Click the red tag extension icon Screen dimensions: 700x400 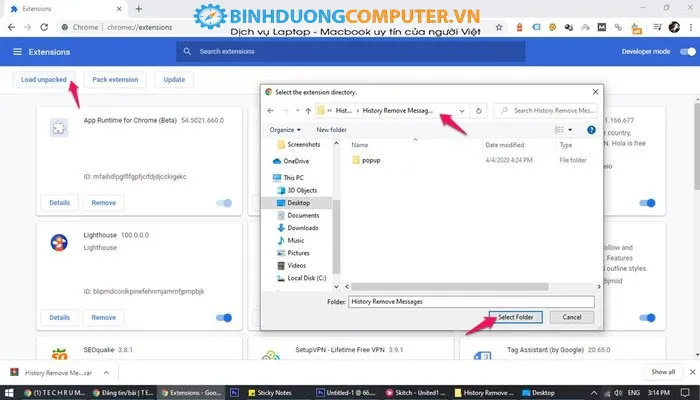(519, 27)
